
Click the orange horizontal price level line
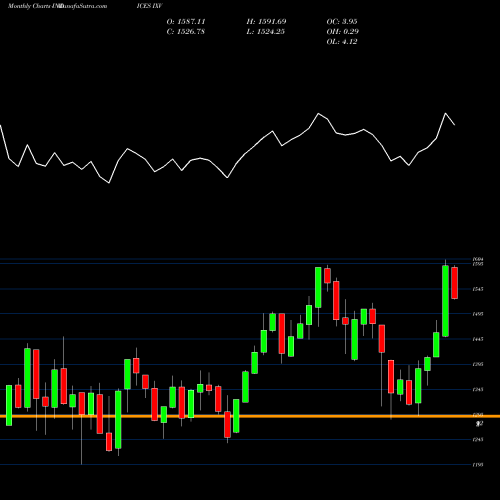click(250, 416)
